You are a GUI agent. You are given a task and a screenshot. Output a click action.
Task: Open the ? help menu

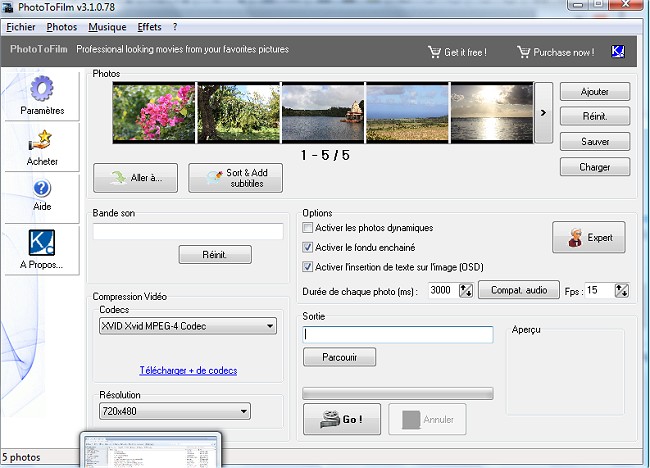coord(175,27)
